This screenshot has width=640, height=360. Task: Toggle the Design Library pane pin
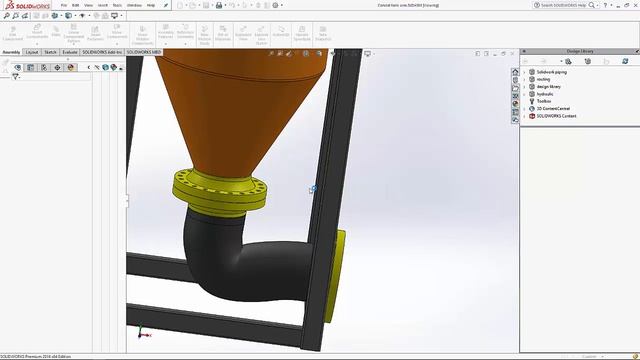pos(637,51)
